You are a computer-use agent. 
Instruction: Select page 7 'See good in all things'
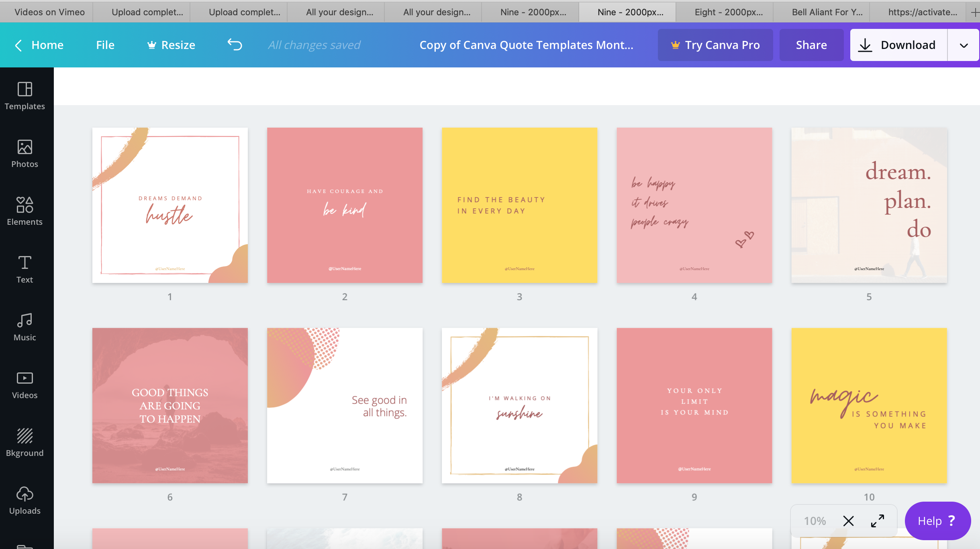[x=345, y=405]
